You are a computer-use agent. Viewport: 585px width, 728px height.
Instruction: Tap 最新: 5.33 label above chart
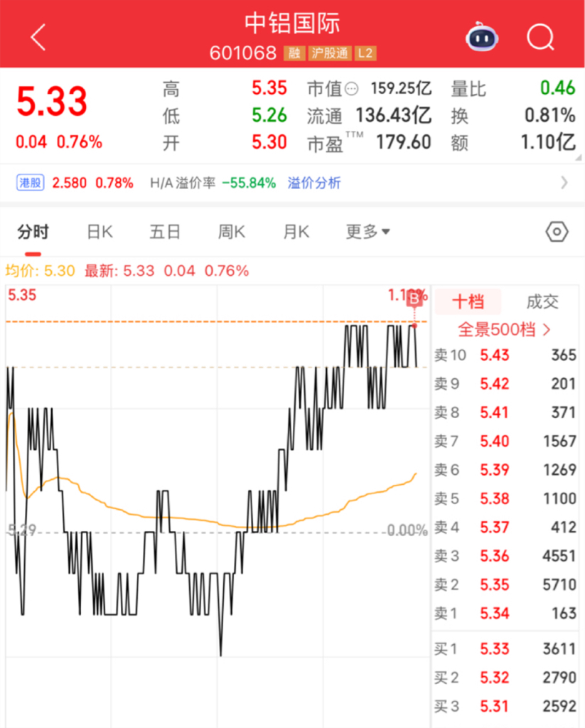click(x=119, y=271)
